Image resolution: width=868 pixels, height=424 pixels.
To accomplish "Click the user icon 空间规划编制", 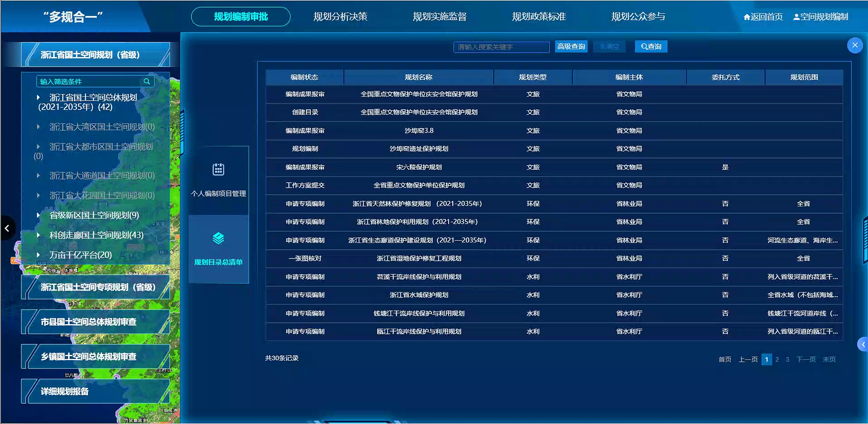I will coord(796,17).
